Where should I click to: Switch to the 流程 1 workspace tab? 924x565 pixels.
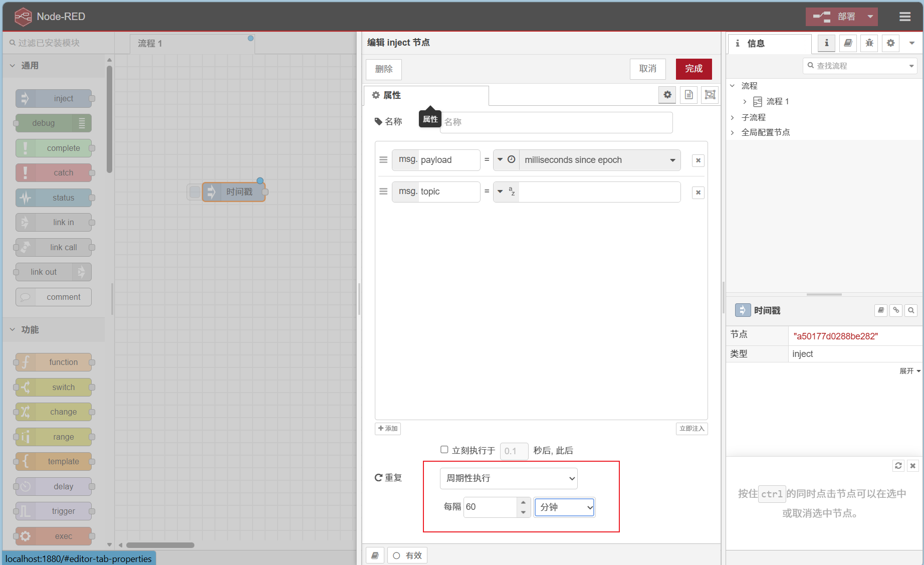tap(192, 44)
